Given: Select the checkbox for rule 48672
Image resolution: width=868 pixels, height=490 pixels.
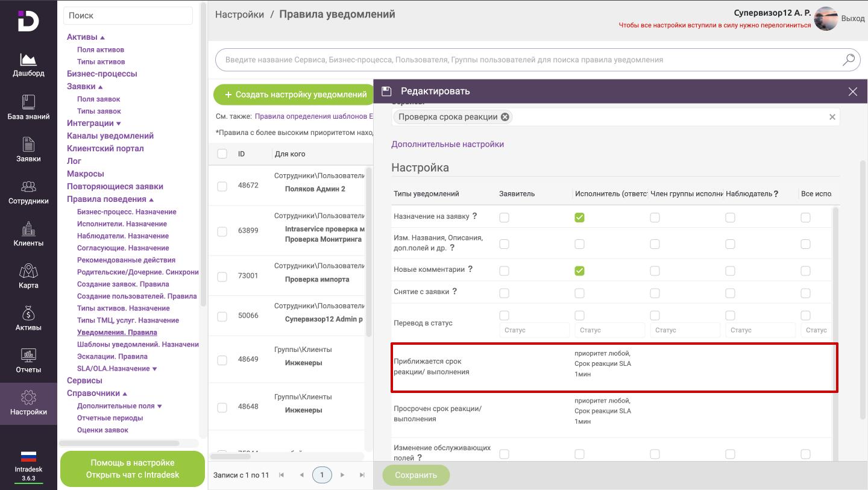Looking at the screenshot, I should (x=222, y=186).
